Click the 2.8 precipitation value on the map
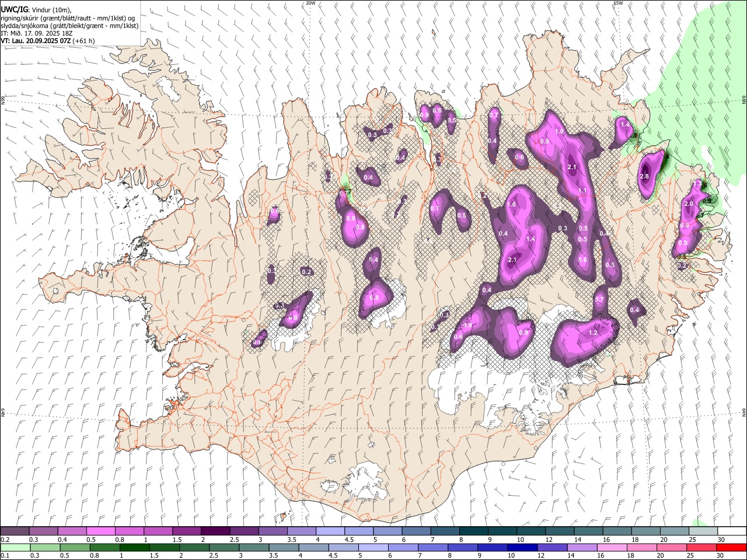 tap(644, 176)
